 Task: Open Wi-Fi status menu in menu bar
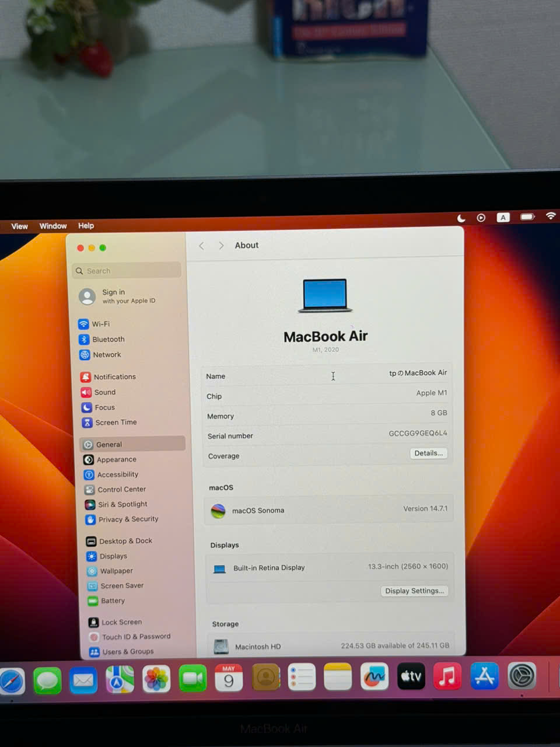coord(551,216)
